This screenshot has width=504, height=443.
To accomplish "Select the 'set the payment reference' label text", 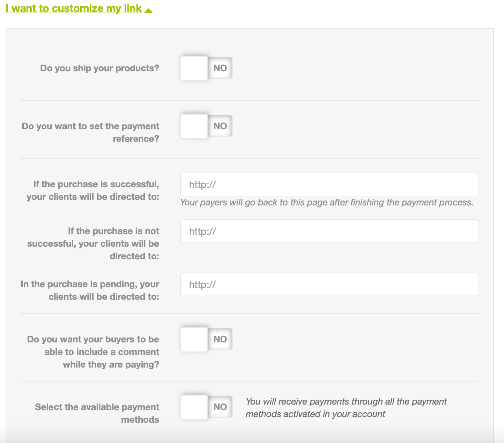I will pos(90,132).
